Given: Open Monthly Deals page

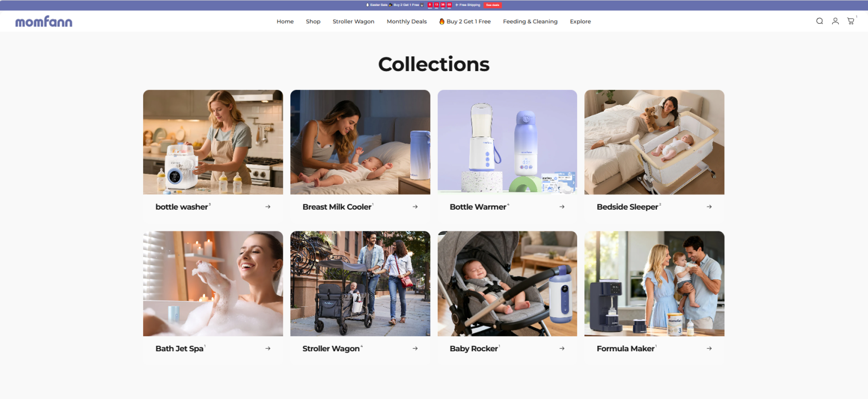Looking at the screenshot, I should (406, 22).
